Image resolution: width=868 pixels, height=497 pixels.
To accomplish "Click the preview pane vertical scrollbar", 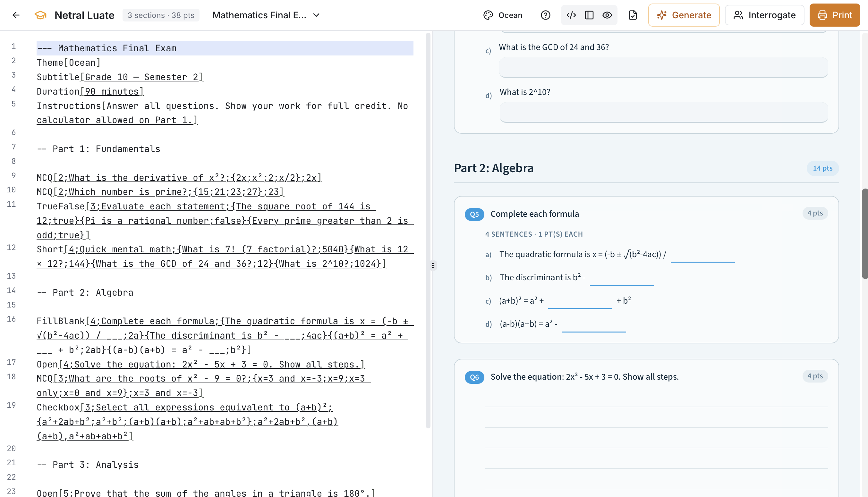I will click(x=864, y=233).
